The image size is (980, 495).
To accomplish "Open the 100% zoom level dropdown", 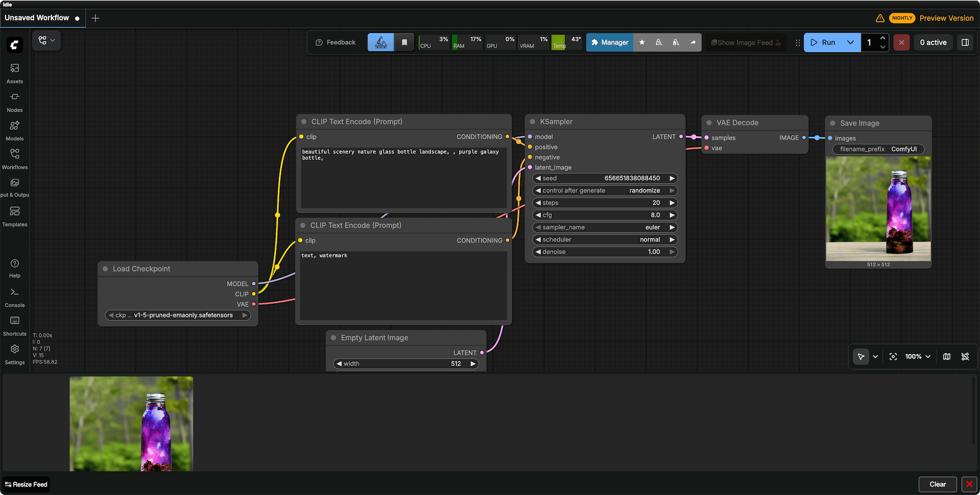I will pos(918,357).
